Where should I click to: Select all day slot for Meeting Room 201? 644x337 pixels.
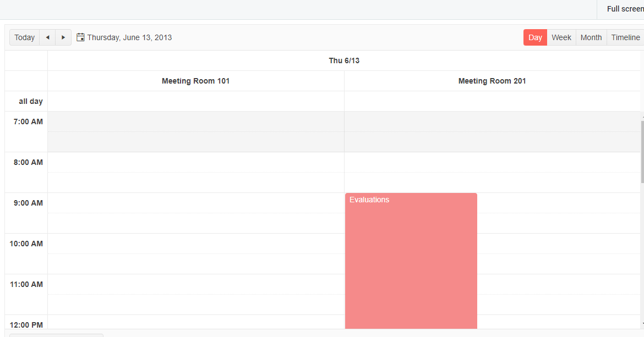(492, 101)
